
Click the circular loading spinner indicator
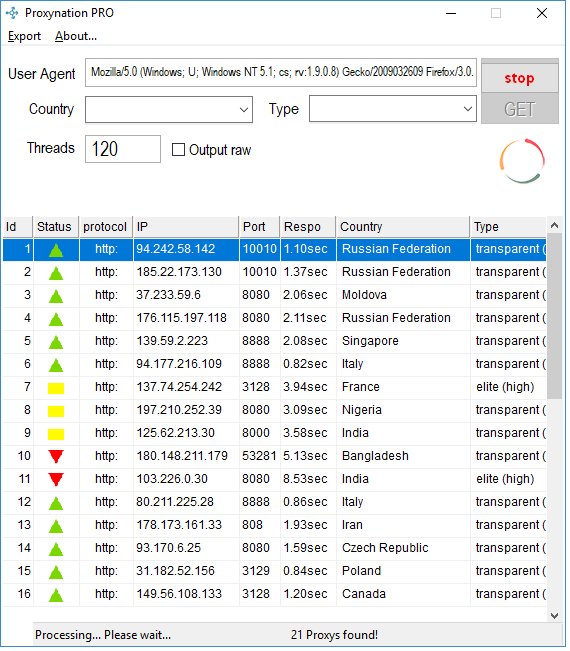pyautogui.click(x=522, y=161)
